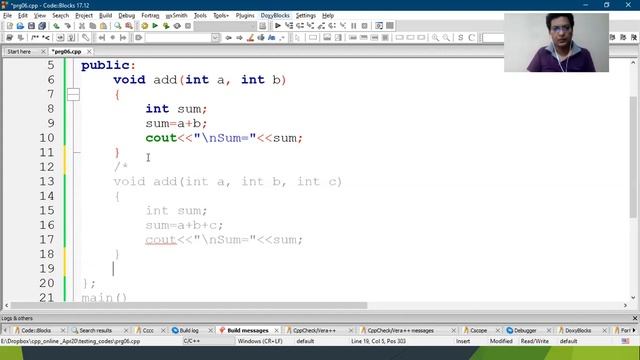Screen dimensions: 640x360
Task: Select the prg06.cpp editor tab
Action: click(67, 52)
